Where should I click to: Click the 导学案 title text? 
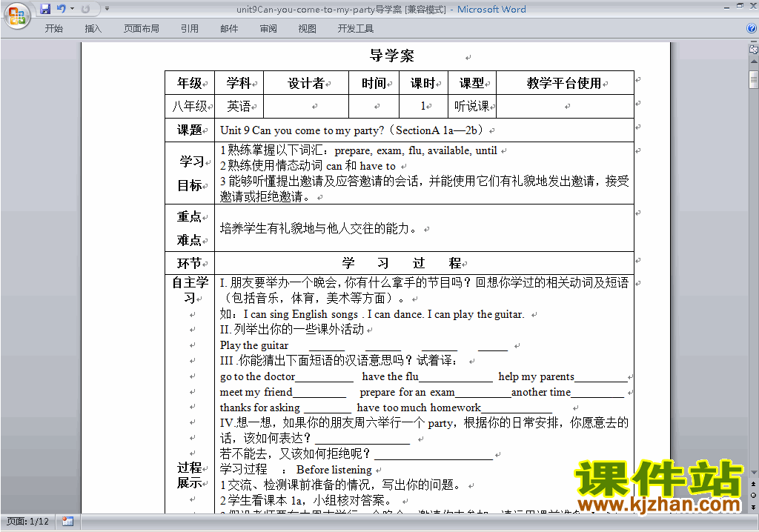[392, 56]
